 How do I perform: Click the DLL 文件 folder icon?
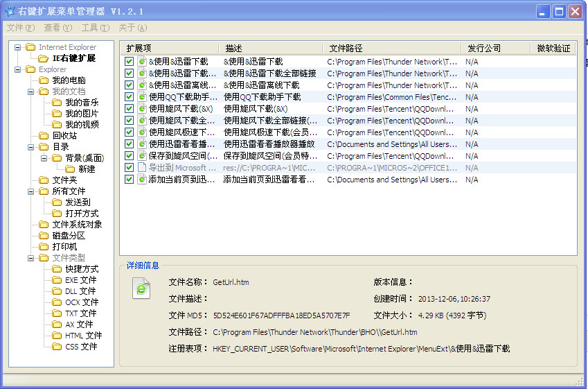pos(57,291)
